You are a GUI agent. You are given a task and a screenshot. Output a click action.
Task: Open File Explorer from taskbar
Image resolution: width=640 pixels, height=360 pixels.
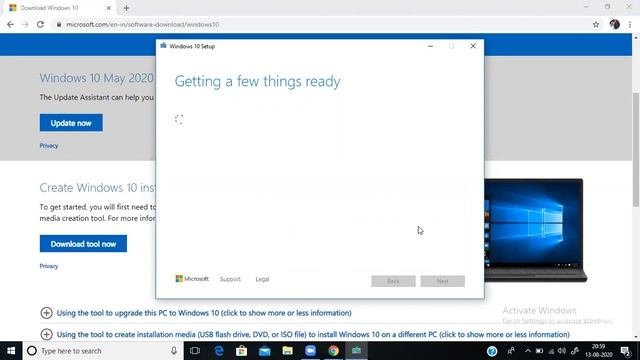click(287, 351)
